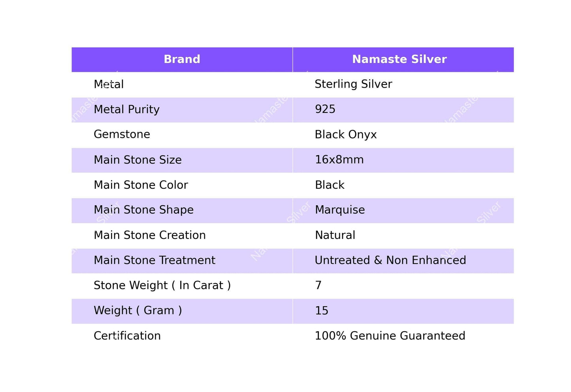Click the 100% Genuine Guaranteed value
The image size is (571, 392).
[390, 336]
